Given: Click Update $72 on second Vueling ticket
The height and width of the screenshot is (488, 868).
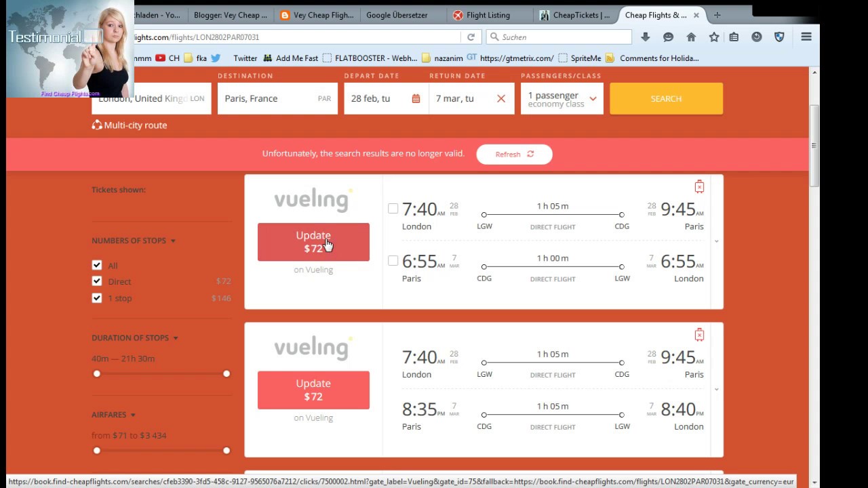Looking at the screenshot, I should [x=313, y=390].
